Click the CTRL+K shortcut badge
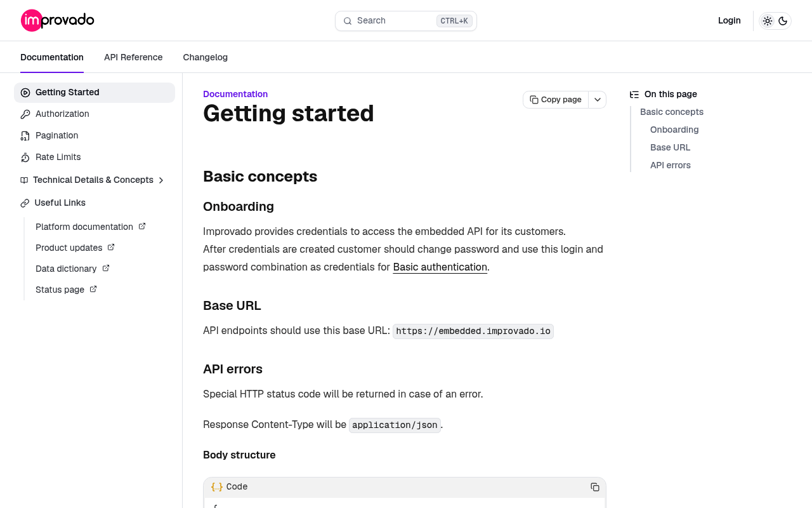 [x=454, y=21]
